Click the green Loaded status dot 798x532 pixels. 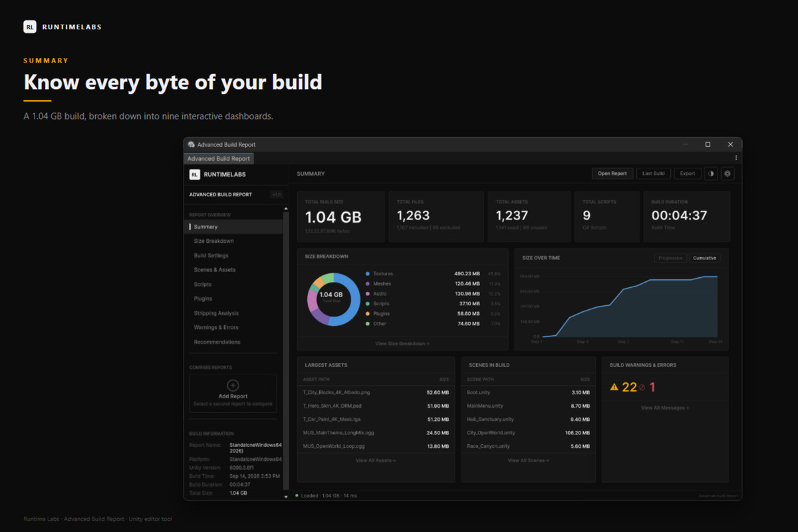pos(297,495)
